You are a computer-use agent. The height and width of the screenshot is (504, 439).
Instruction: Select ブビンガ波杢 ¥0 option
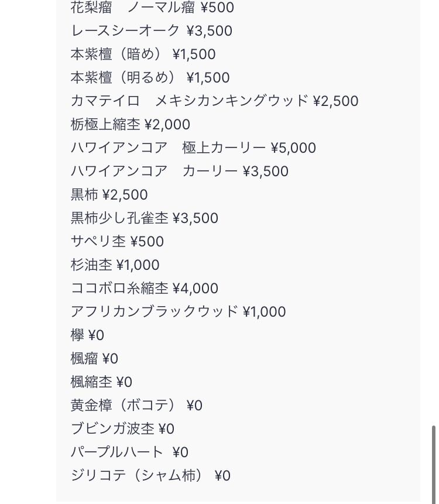coord(122,428)
